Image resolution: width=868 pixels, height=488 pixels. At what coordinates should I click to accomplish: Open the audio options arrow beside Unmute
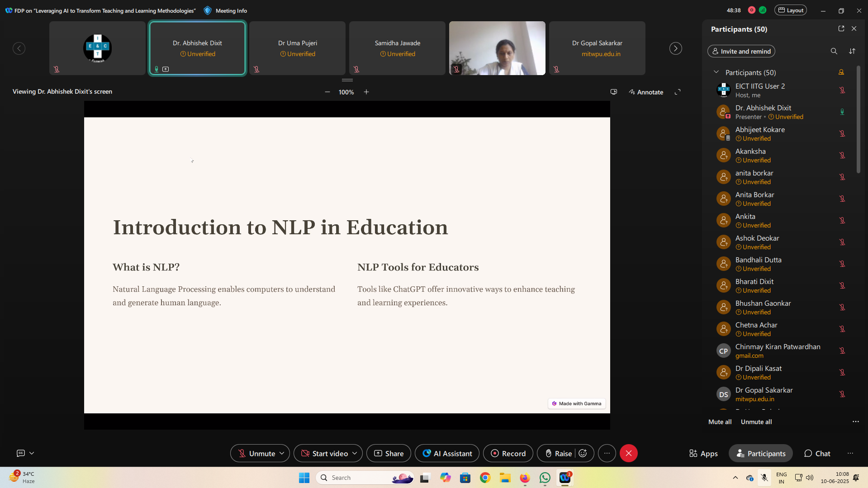pyautogui.click(x=282, y=453)
